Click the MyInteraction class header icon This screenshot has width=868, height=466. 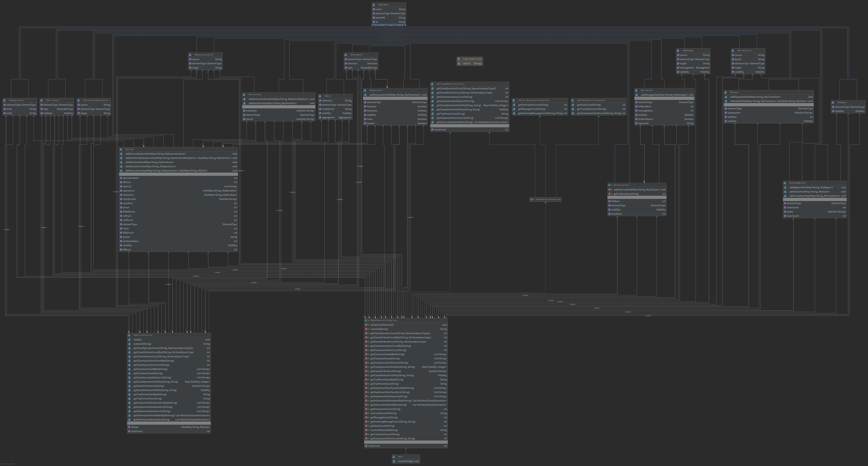pyautogui.click(x=609, y=185)
